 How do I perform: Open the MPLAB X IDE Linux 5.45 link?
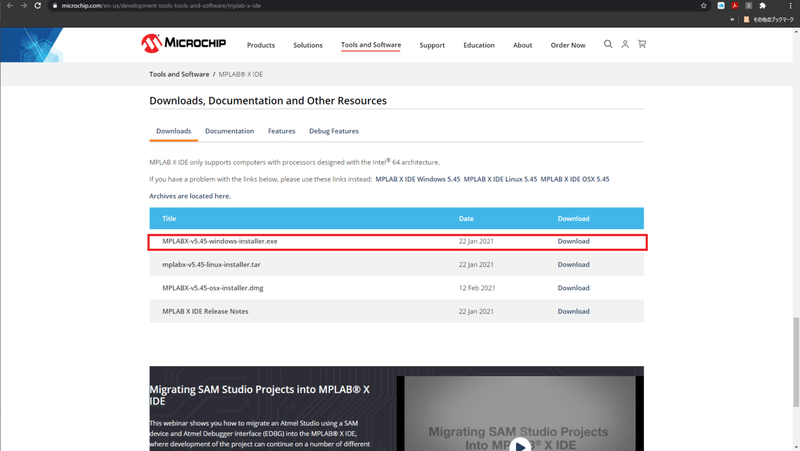[x=501, y=179]
